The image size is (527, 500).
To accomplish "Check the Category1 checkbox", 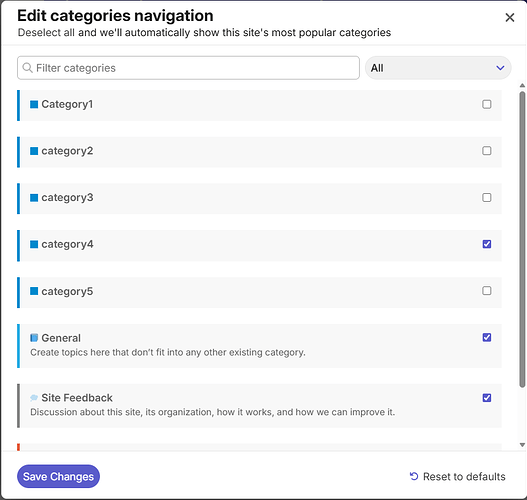I will pyautogui.click(x=487, y=104).
